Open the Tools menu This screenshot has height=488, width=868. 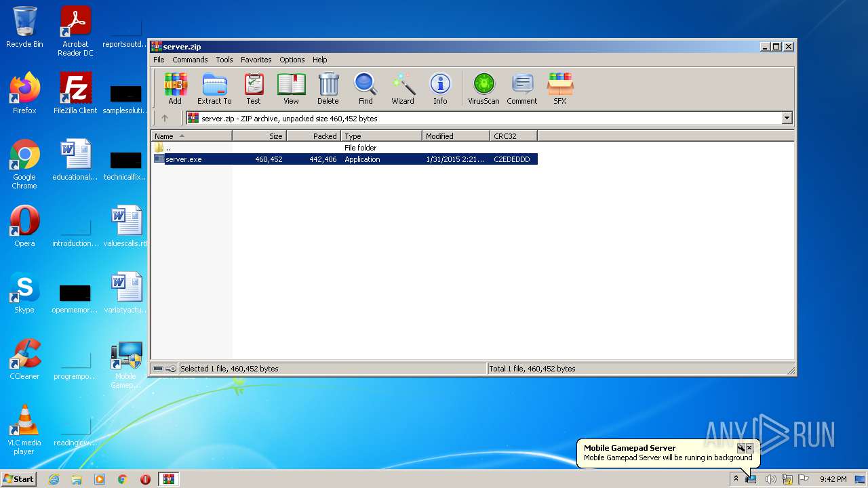[x=224, y=60]
